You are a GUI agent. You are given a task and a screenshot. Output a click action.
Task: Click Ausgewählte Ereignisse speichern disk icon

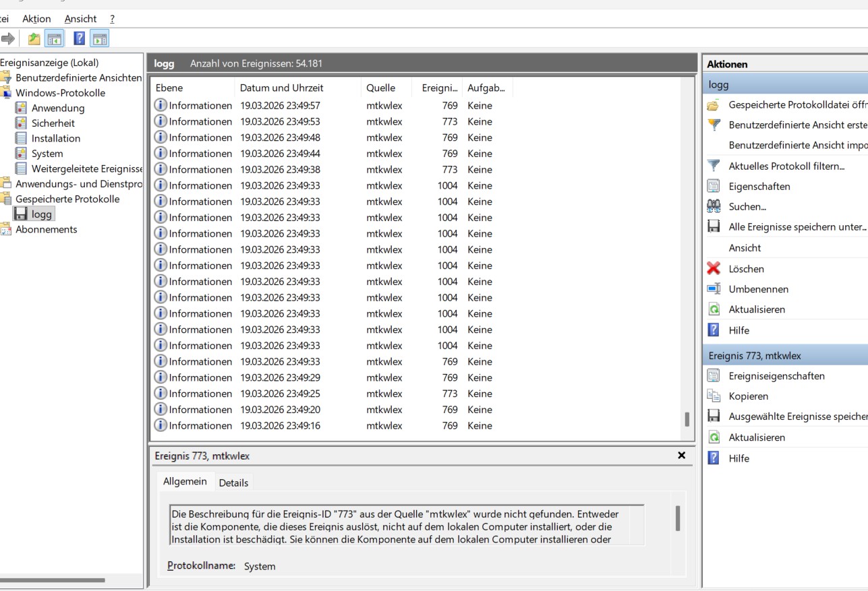(714, 416)
